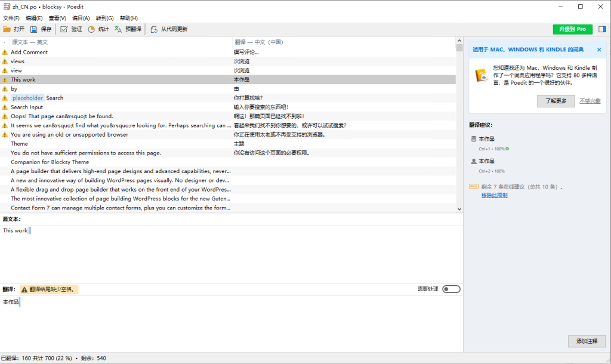Toggle the sidebar panel icon beside 升级到 Pro
Viewport: 611px width, 364px height.
(x=602, y=29)
